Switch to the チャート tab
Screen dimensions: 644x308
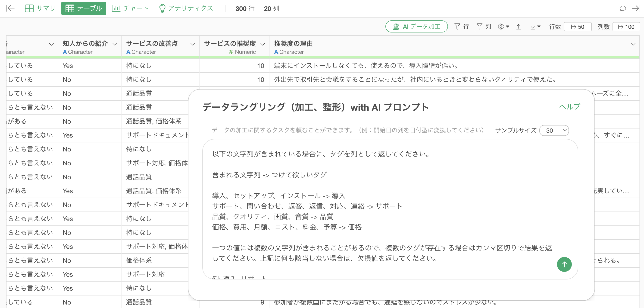(130, 8)
